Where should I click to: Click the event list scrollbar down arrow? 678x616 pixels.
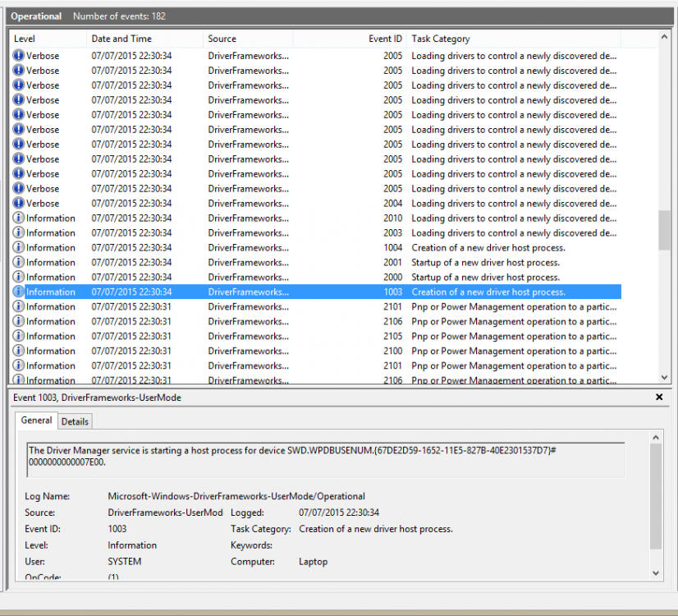[x=665, y=377]
